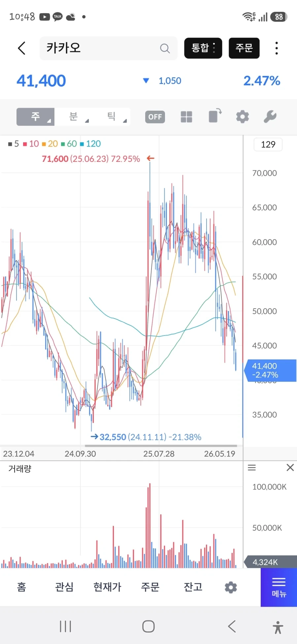Open settings gear in bottom navigation
Viewport: 297px width, 644px height.
[x=231, y=588]
